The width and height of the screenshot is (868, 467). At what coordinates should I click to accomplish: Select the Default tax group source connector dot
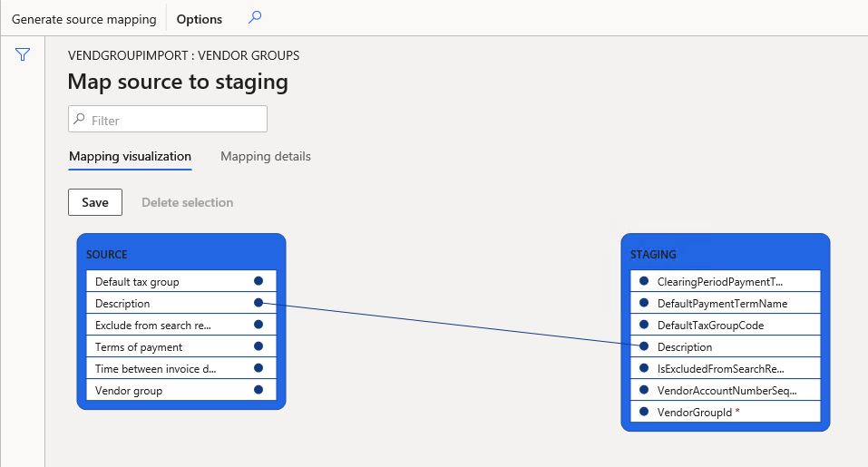click(258, 281)
